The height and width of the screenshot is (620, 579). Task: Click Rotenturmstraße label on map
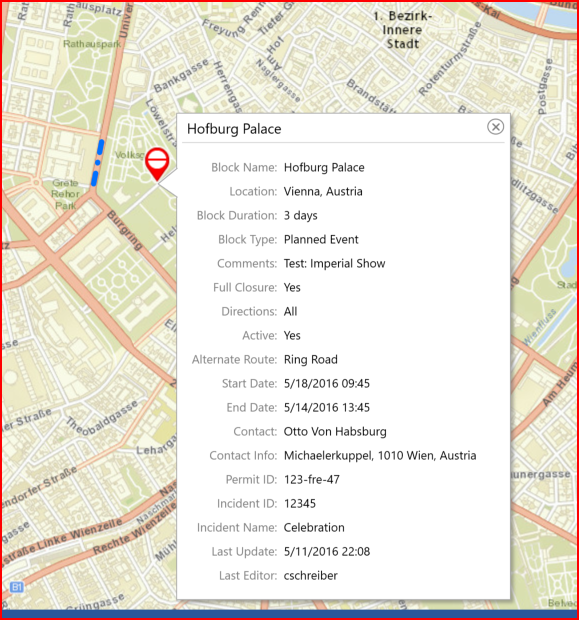[x=450, y=59]
